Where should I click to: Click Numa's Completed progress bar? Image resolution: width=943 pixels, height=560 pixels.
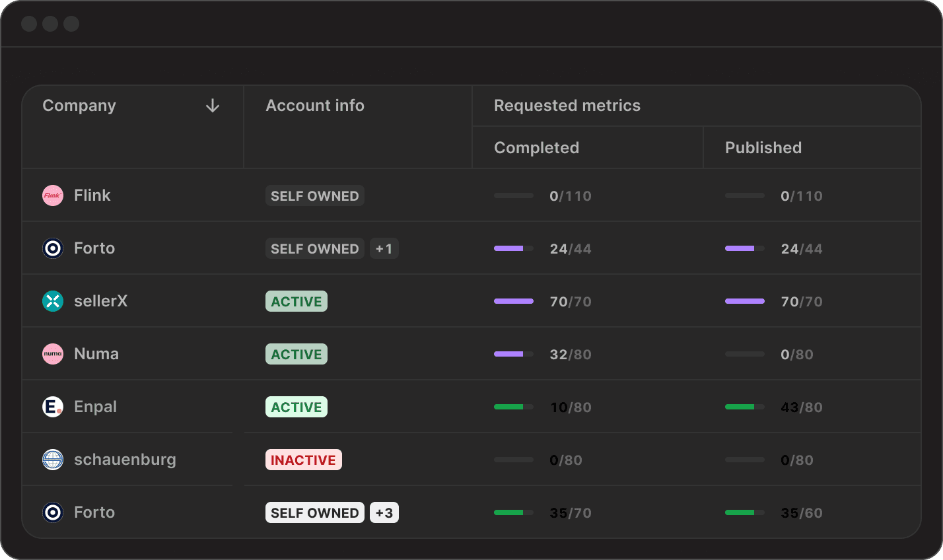(x=514, y=354)
